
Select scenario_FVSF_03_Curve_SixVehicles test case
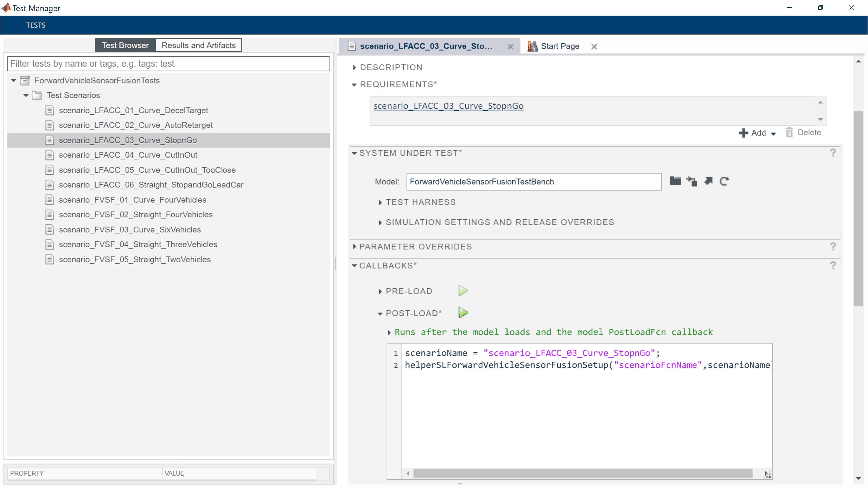pyautogui.click(x=130, y=229)
